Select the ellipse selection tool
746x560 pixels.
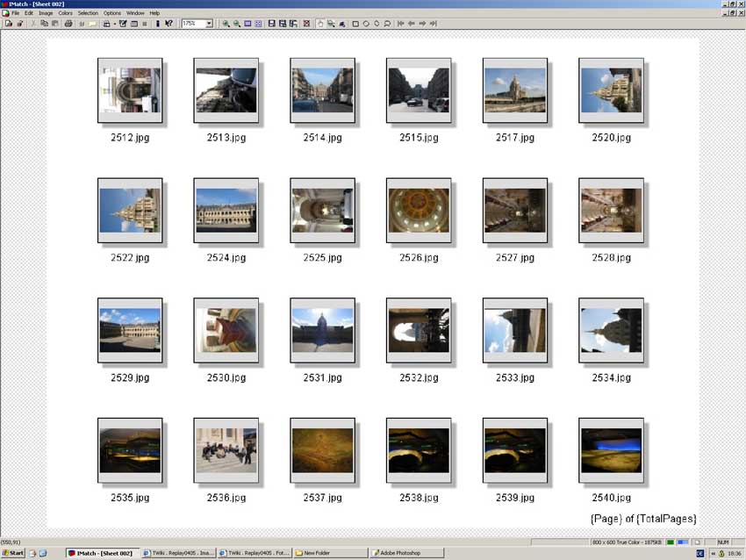366,24
